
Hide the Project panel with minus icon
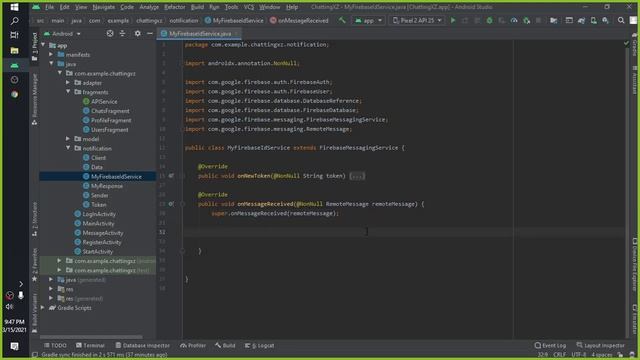point(150,33)
